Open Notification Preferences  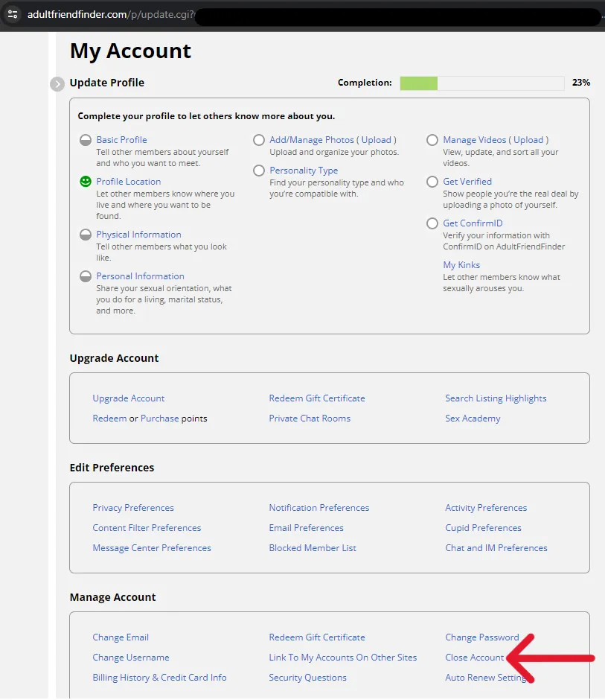tap(319, 508)
